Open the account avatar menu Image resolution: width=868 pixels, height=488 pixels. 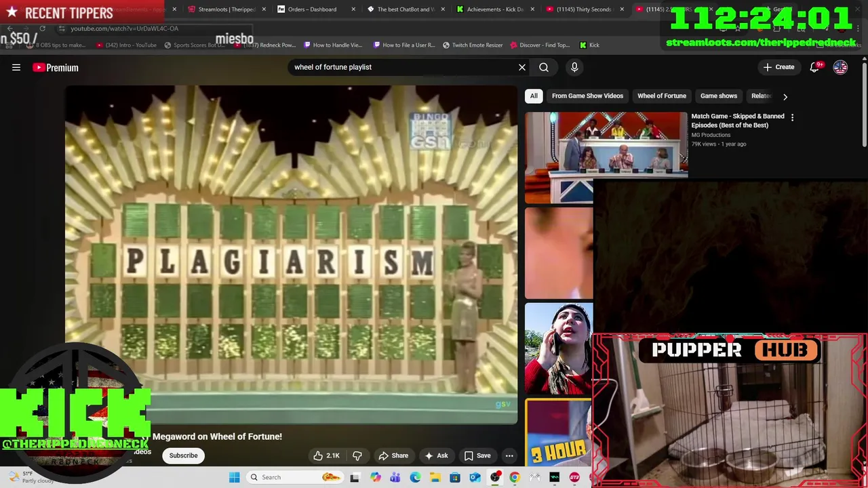840,67
